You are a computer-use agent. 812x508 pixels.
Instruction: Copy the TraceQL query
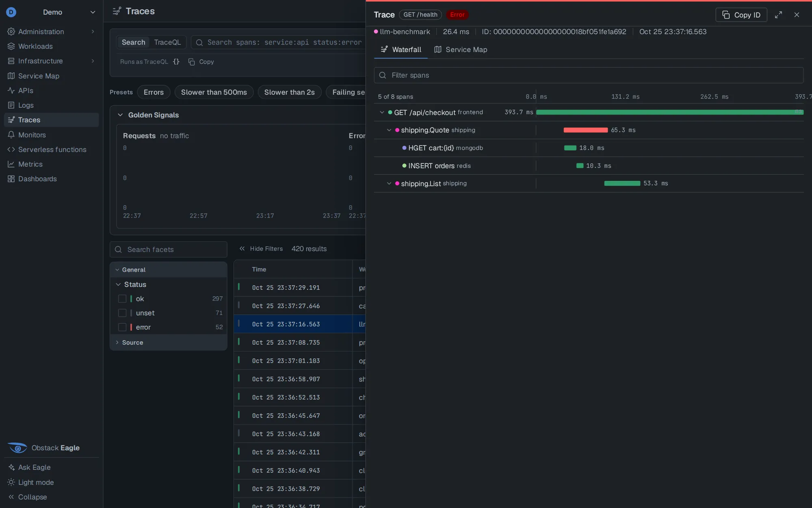pos(201,62)
